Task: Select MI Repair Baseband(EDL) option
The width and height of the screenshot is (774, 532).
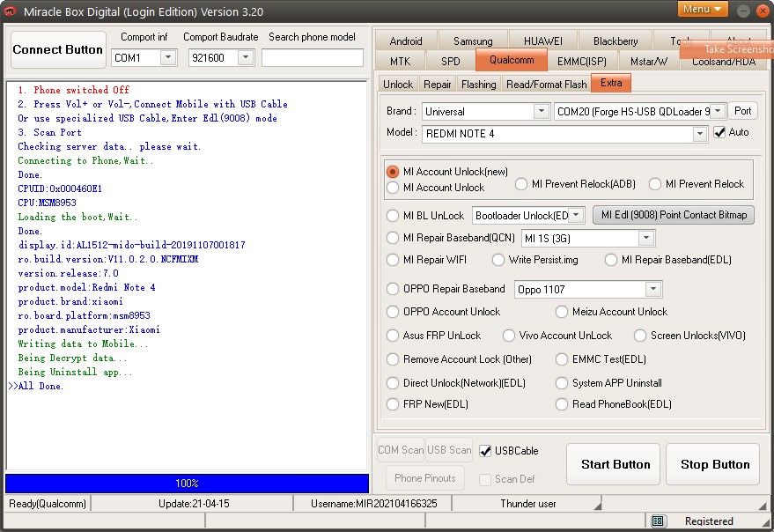Action: coord(611,259)
